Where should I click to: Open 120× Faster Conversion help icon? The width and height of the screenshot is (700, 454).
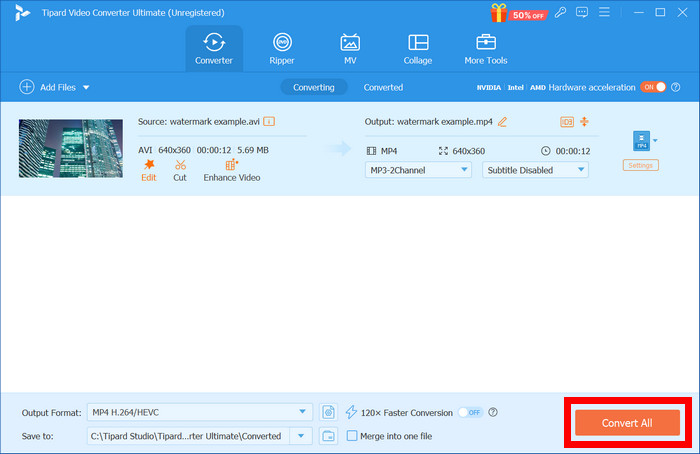coord(493,412)
